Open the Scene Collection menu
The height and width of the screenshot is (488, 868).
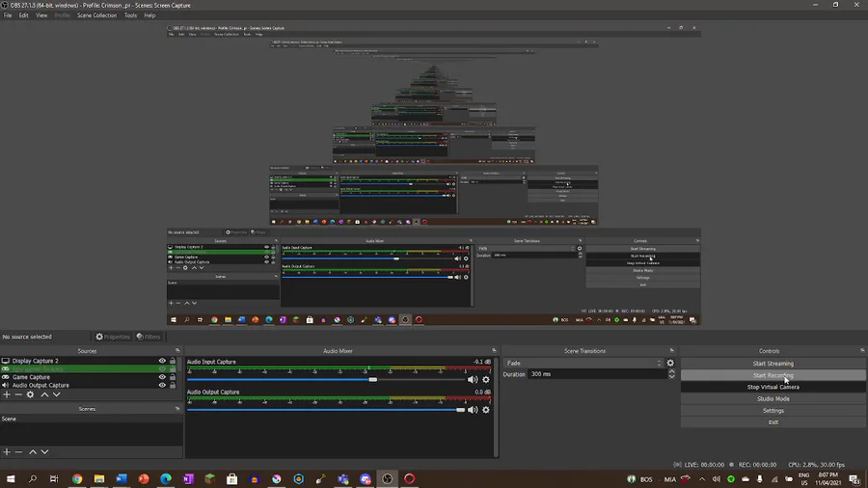[96, 15]
